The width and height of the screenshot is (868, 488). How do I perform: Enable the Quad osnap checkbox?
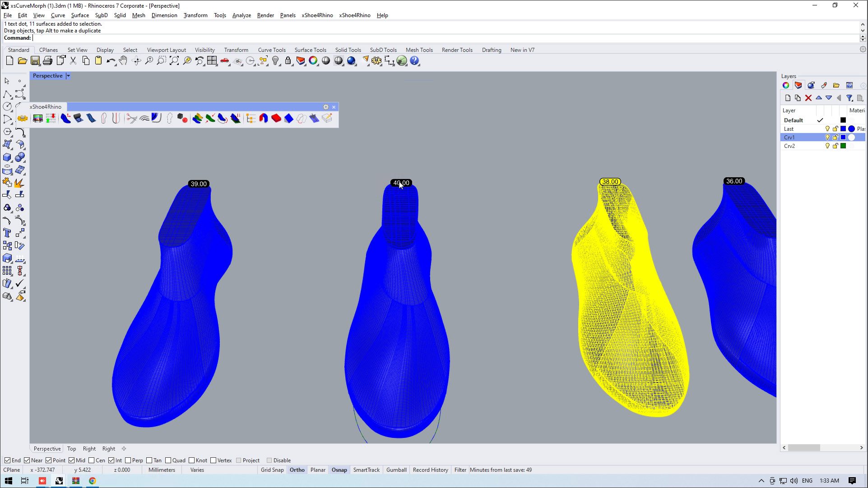pos(168,460)
